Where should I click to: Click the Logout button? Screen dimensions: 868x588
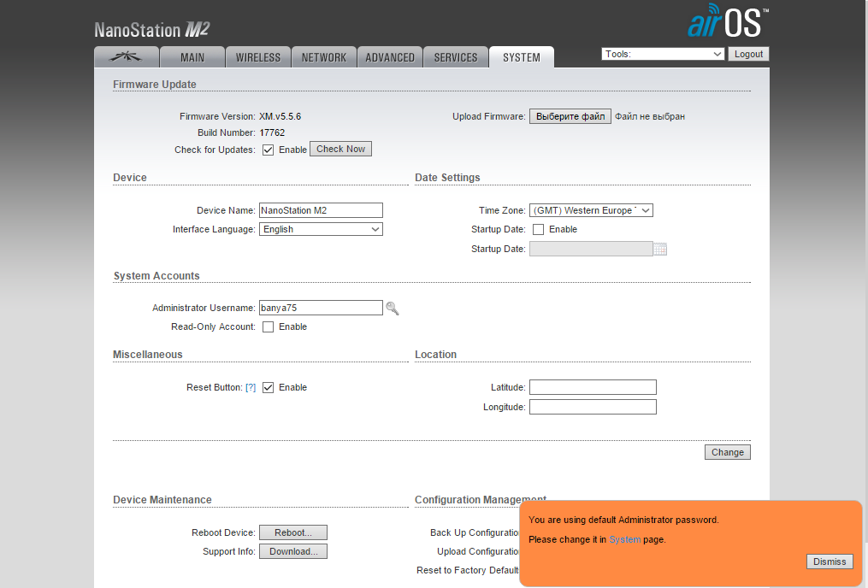tap(748, 54)
